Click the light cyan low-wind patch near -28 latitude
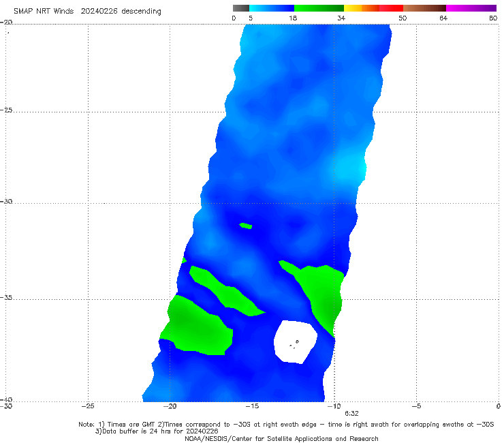Screen dimensions: 504x443 [350, 169]
